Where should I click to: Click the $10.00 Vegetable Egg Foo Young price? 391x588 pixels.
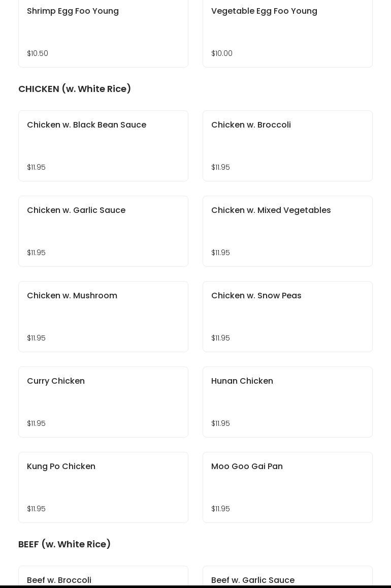click(x=222, y=53)
